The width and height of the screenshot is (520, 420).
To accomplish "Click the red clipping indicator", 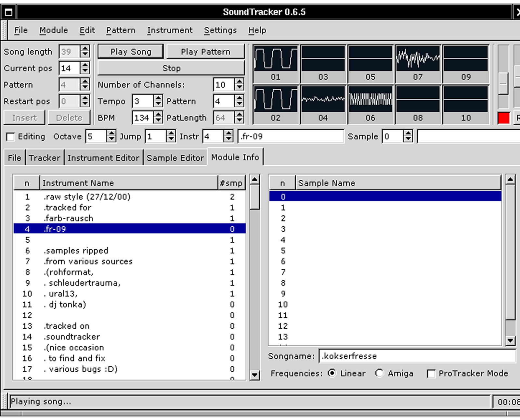I will (x=503, y=118).
